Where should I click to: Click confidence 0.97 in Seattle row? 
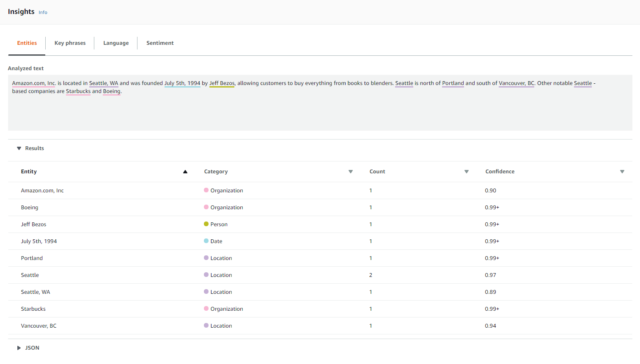[491, 275]
